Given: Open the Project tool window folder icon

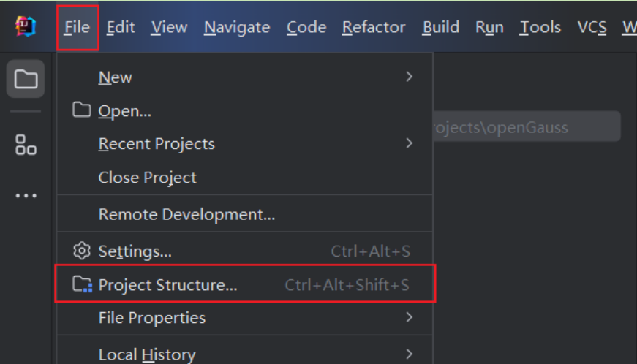Looking at the screenshot, I should point(26,79).
